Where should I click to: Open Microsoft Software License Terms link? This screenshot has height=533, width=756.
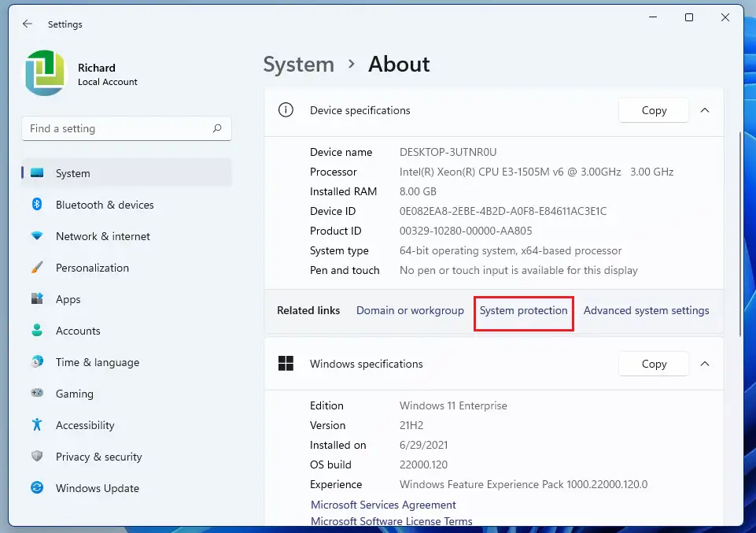click(391, 521)
